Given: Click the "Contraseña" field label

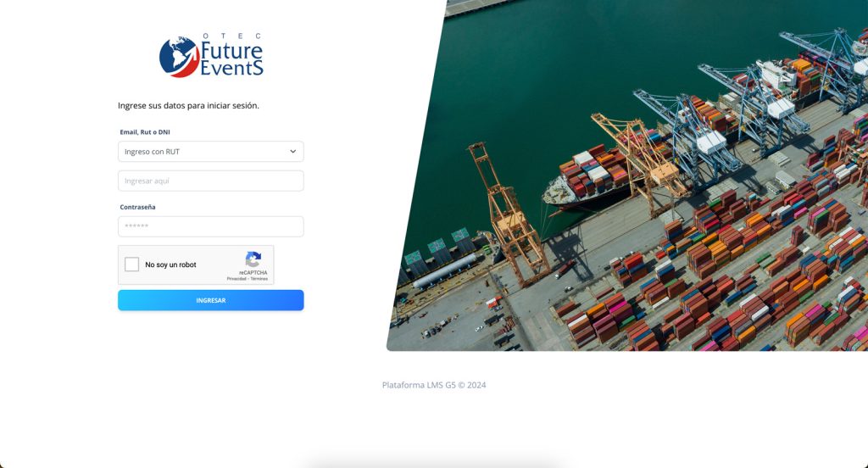Looking at the screenshot, I should tap(138, 207).
